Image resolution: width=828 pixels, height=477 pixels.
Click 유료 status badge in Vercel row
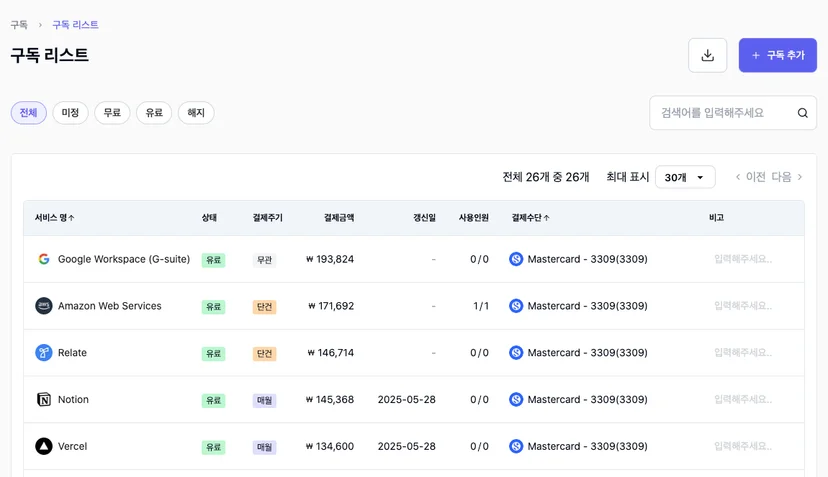213,447
